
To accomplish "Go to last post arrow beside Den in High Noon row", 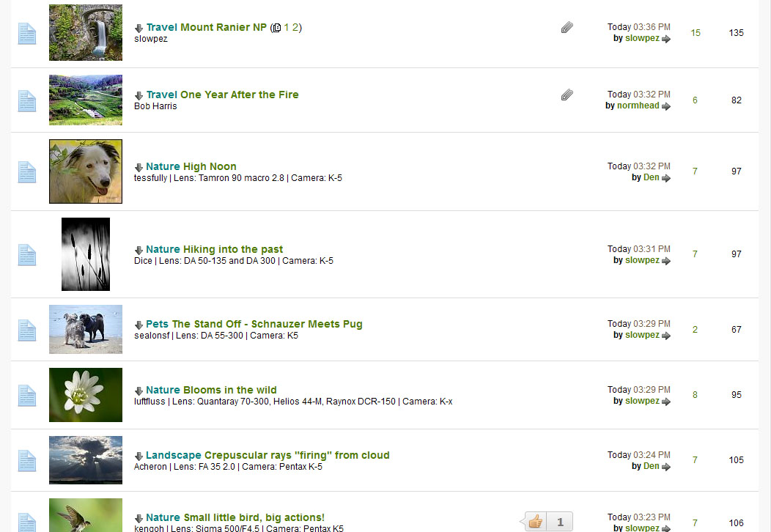I will 666,178.
